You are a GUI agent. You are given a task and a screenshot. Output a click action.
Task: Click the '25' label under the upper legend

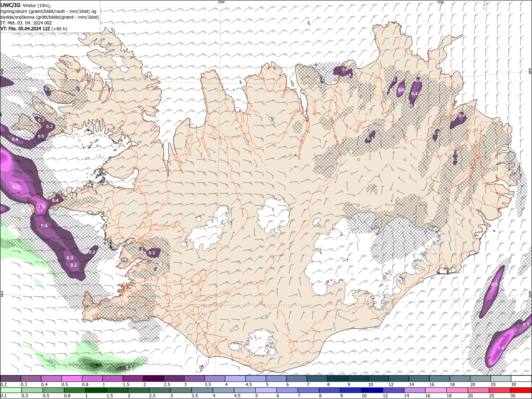pos(493,384)
